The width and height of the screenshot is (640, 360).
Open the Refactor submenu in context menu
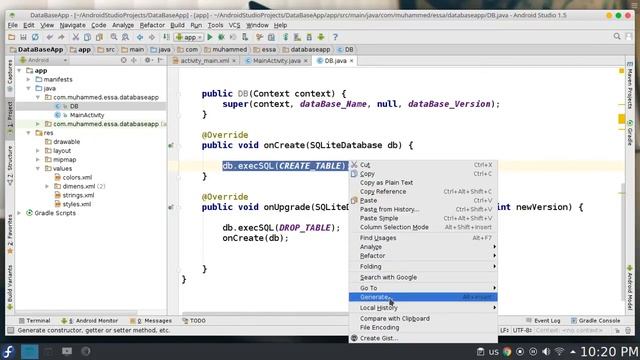(423, 256)
